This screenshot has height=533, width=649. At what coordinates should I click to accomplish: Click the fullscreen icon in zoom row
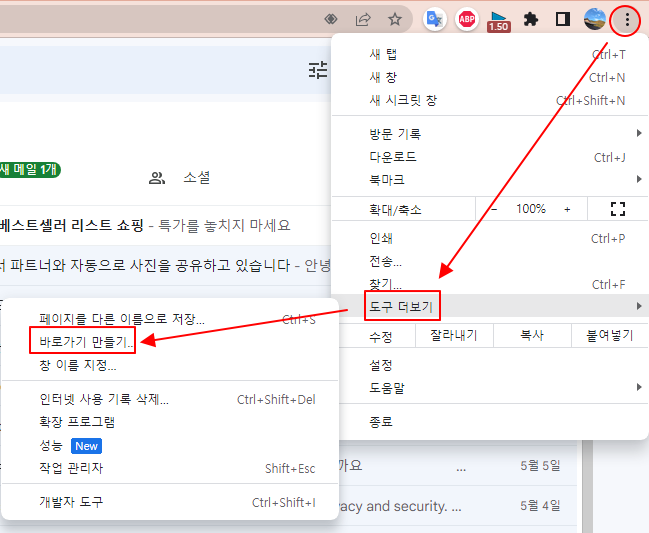(618, 209)
